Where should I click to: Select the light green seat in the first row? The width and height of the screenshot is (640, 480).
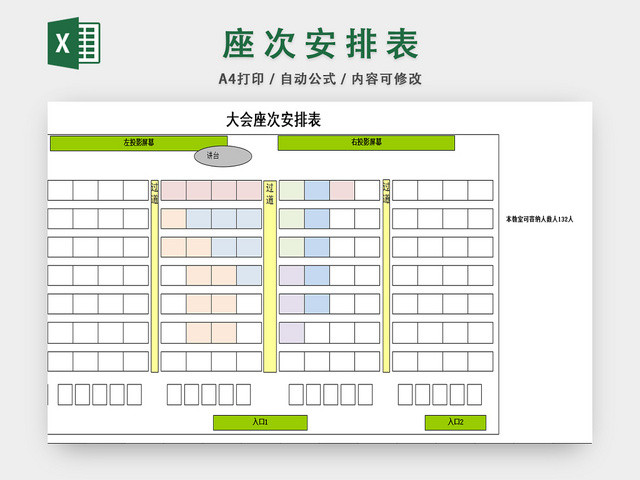[x=292, y=191]
